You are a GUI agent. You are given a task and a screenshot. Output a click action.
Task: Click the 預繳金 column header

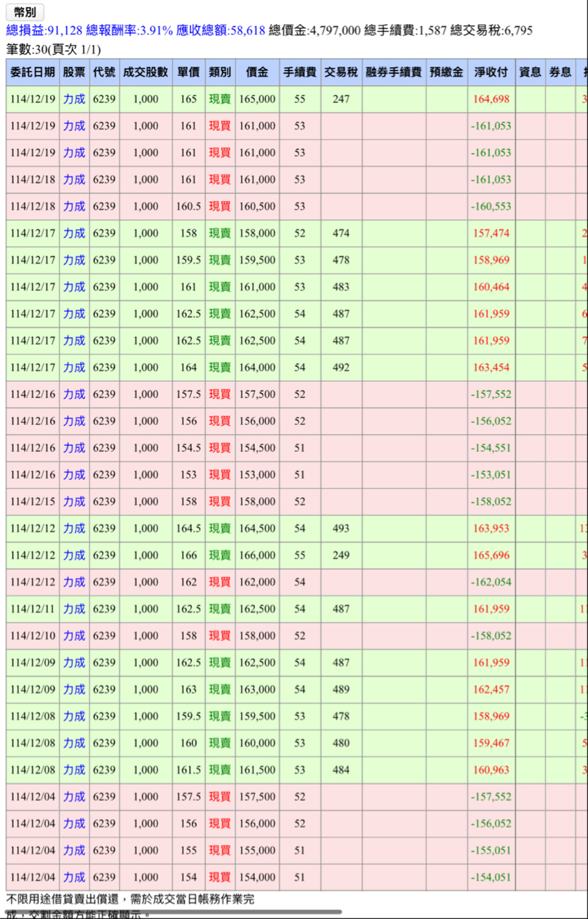446,72
